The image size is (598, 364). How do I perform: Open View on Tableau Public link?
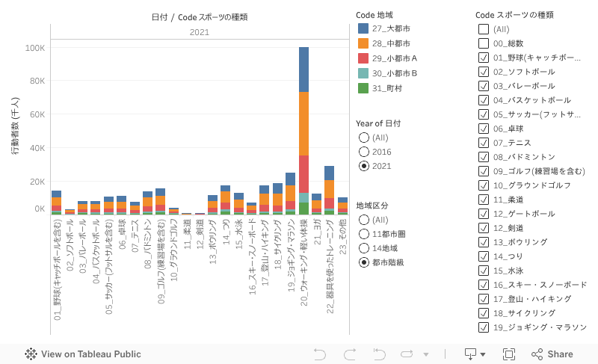pyautogui.click(x=83, y=354)
